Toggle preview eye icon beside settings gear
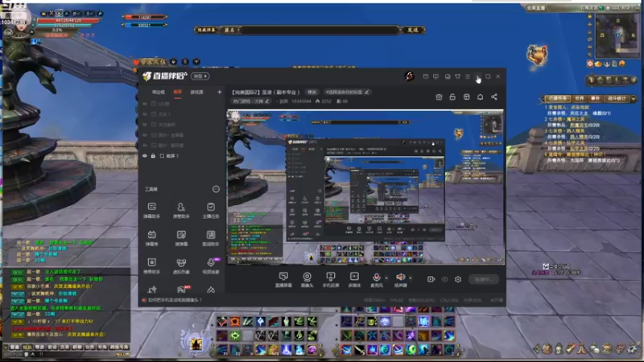The height and width of the screenshot is (362, 644). click(445, 279)
